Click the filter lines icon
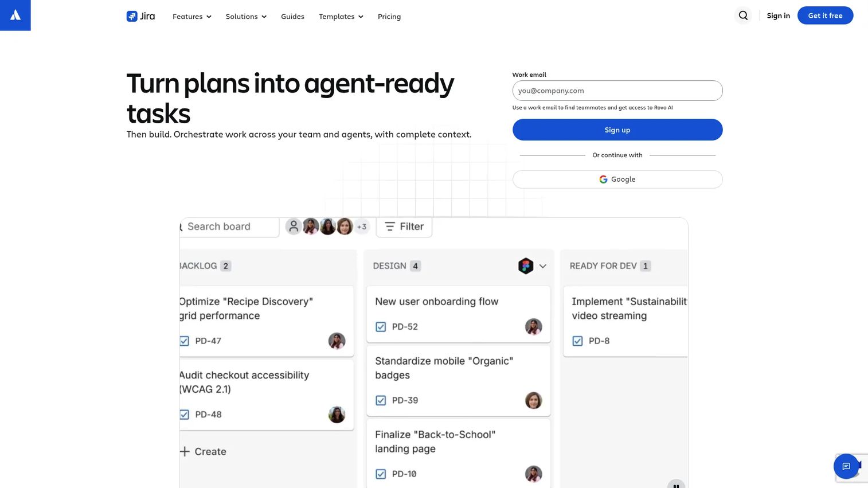Image resolution: width=868 pixels, height=488 pixels. click(x=390, y=227)
